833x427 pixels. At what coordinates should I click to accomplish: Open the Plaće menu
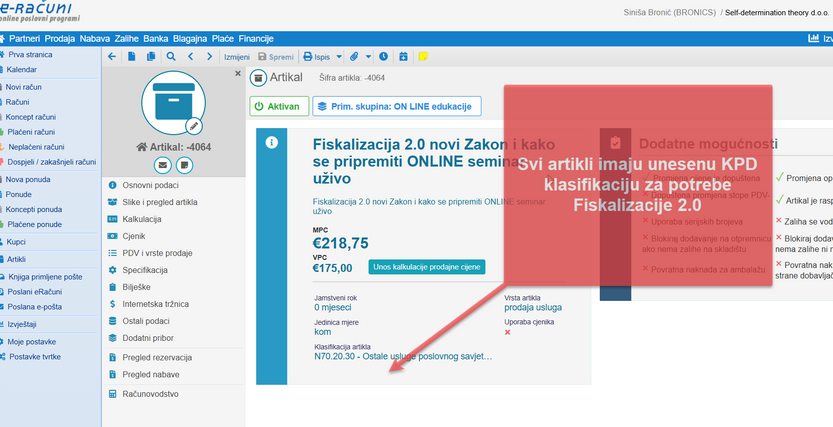223,38
